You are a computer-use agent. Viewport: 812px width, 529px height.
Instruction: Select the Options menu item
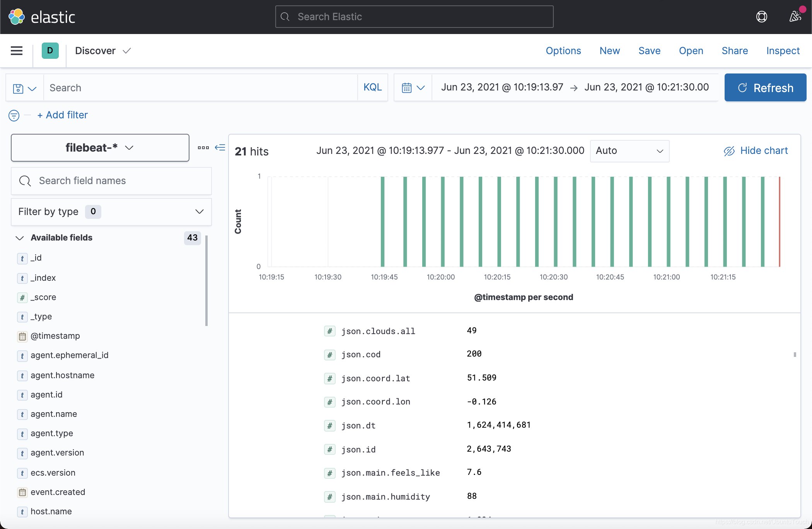tap(563, 51)
